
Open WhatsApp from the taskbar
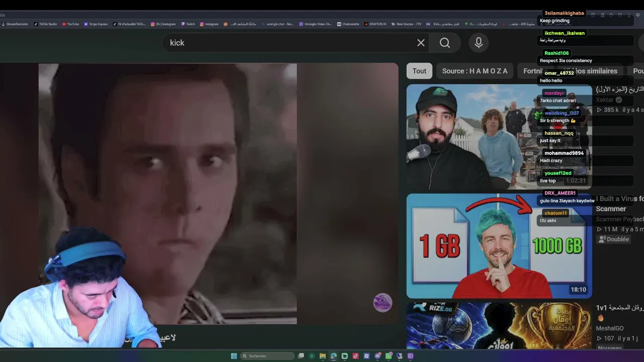pos(388,356)
